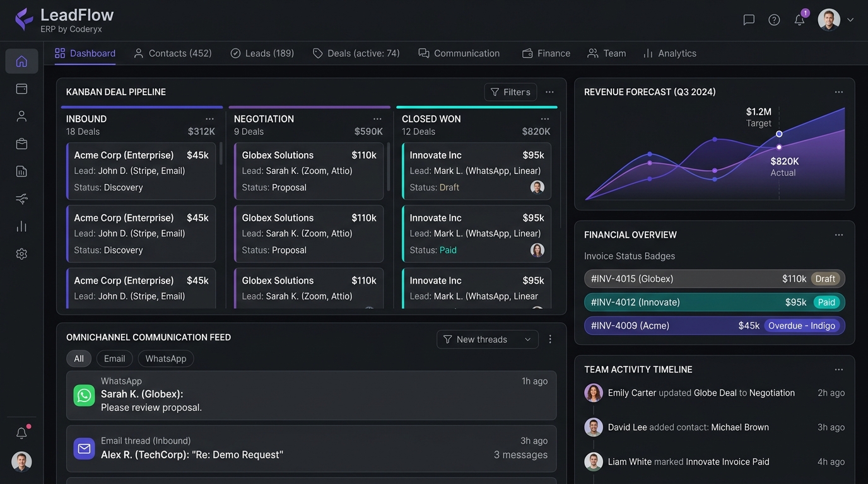The image size is (868, 484).
Task: Click the Overdue - Indigo badge
Action: 802,326
